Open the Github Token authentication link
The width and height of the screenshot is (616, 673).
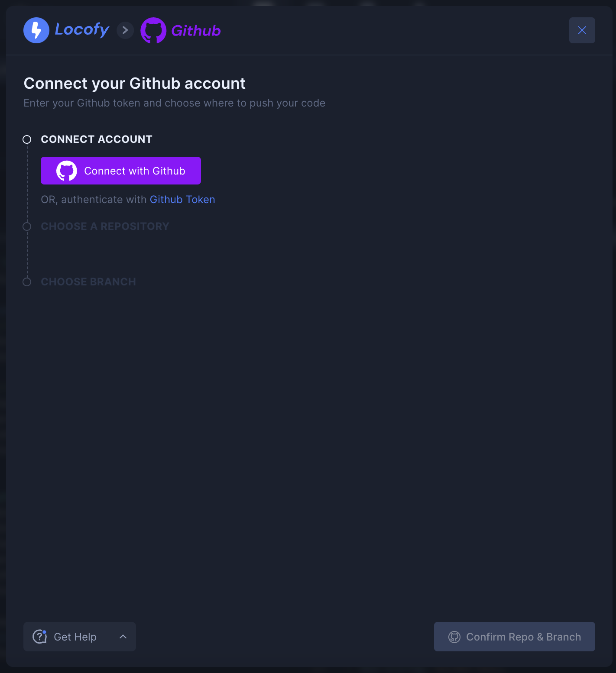pyautogui.click(x=182, y=200)
